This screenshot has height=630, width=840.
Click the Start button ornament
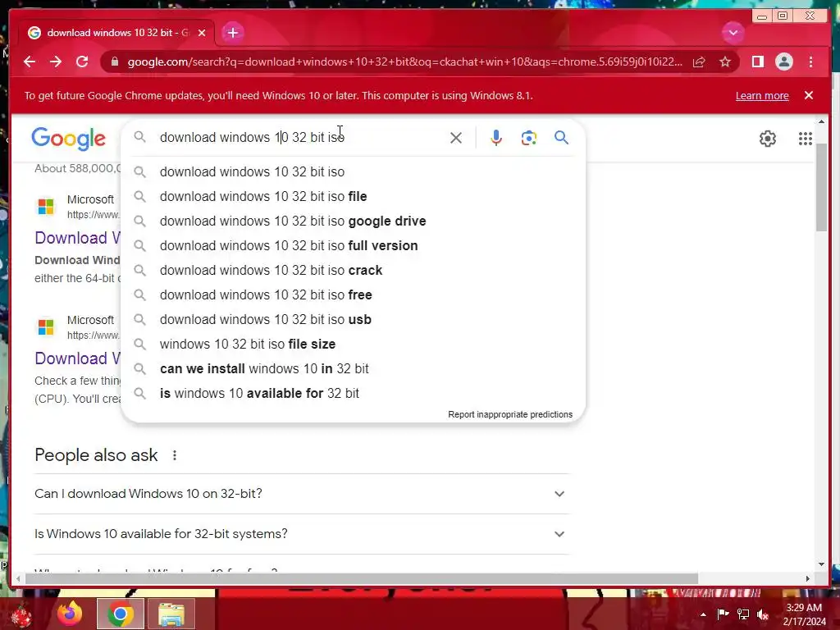click(21, 614)
